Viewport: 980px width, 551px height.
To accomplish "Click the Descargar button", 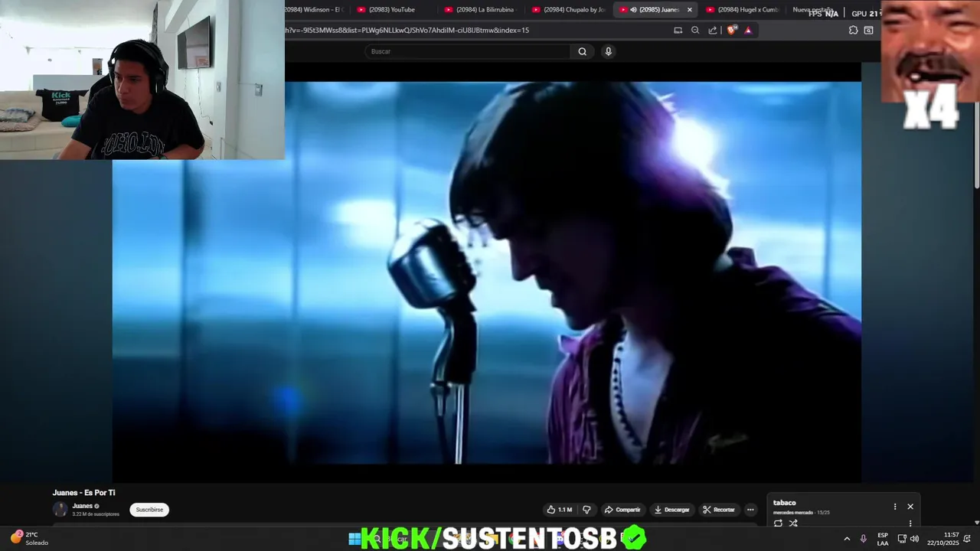I will (671, 510).
